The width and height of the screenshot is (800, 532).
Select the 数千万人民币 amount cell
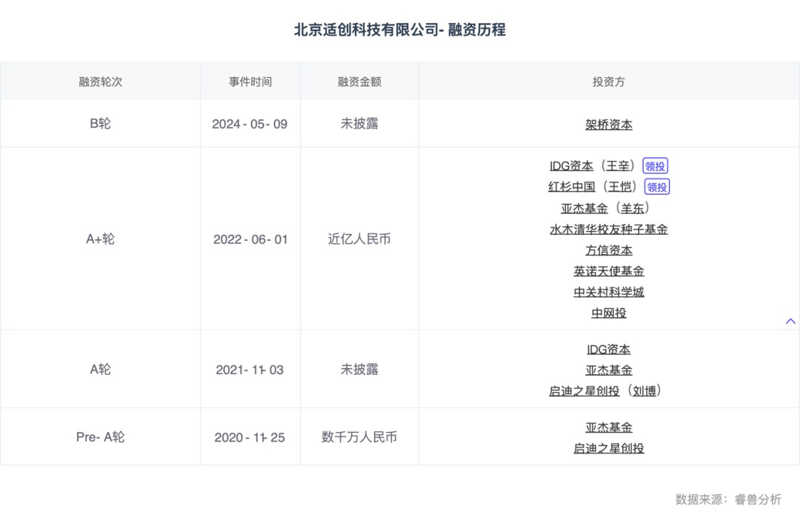click(x=359, y=437)
